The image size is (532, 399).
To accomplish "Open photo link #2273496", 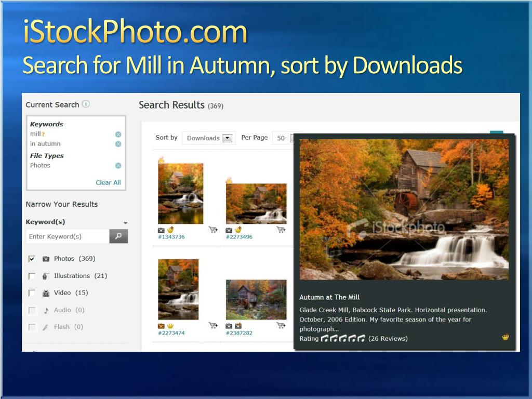I will [239, 237].
